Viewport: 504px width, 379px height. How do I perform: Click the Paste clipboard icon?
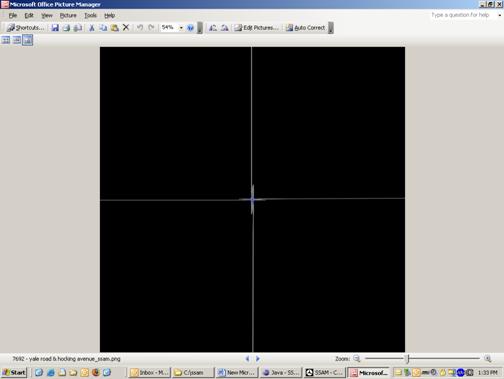[x=115, y=28]
